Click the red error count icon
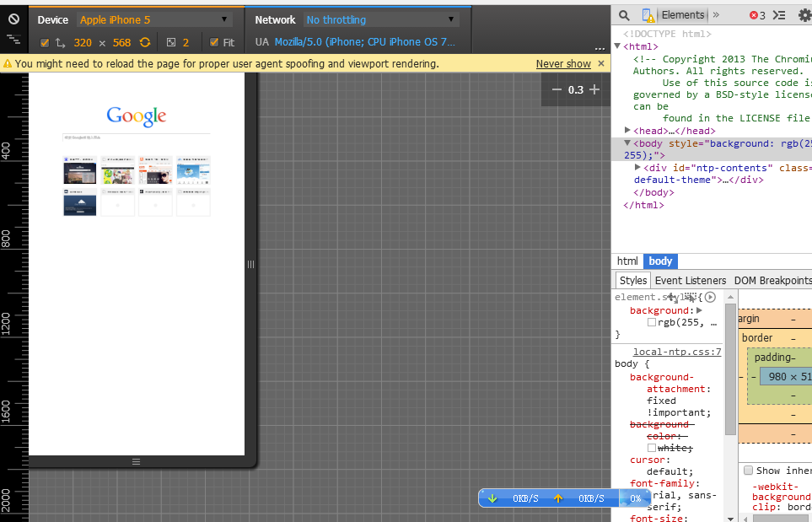 pyautogui.click(x=754, y=15)
